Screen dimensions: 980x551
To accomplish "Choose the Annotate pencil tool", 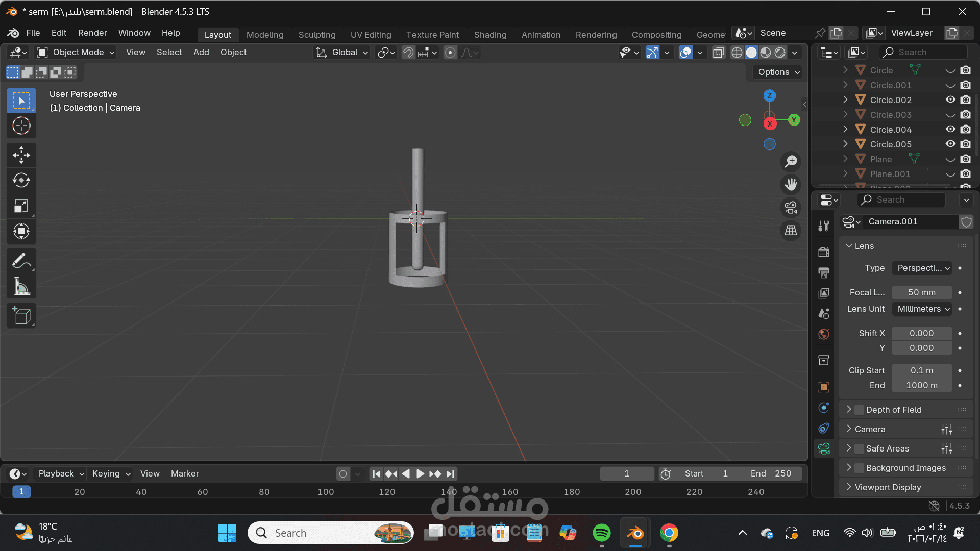I will coord(21,261).
